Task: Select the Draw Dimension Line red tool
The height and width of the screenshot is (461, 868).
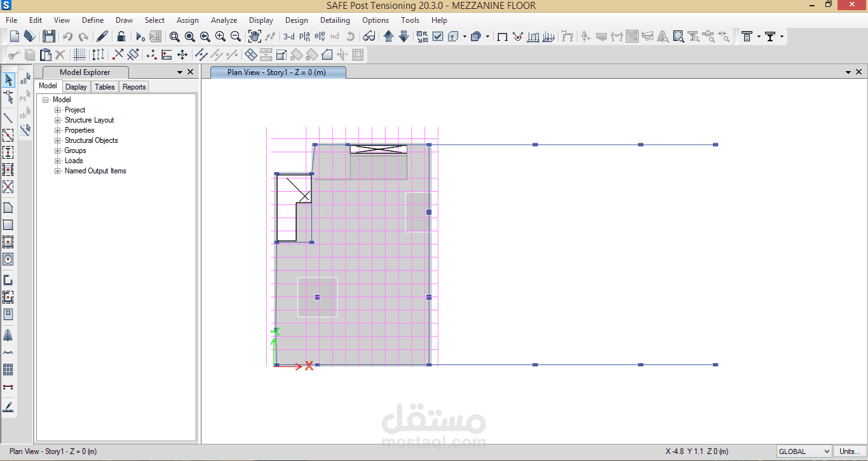Action: pyautogui.click(x=8, y=386)
